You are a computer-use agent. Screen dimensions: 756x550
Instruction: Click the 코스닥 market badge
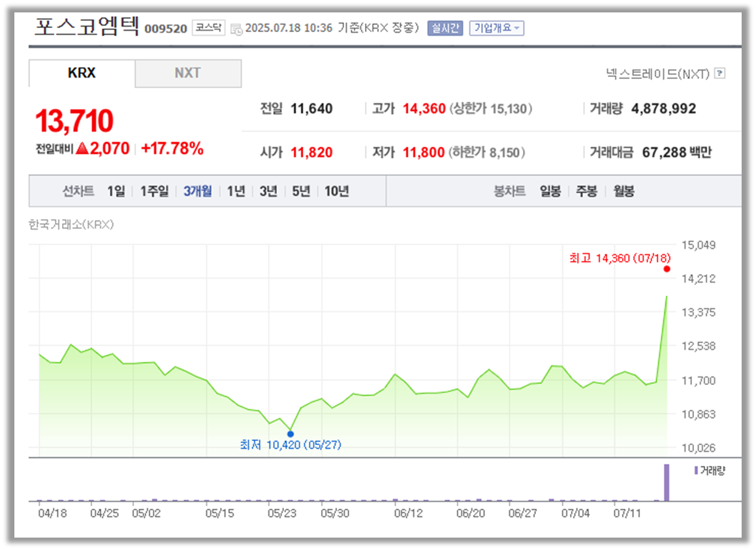coord(209,27)
